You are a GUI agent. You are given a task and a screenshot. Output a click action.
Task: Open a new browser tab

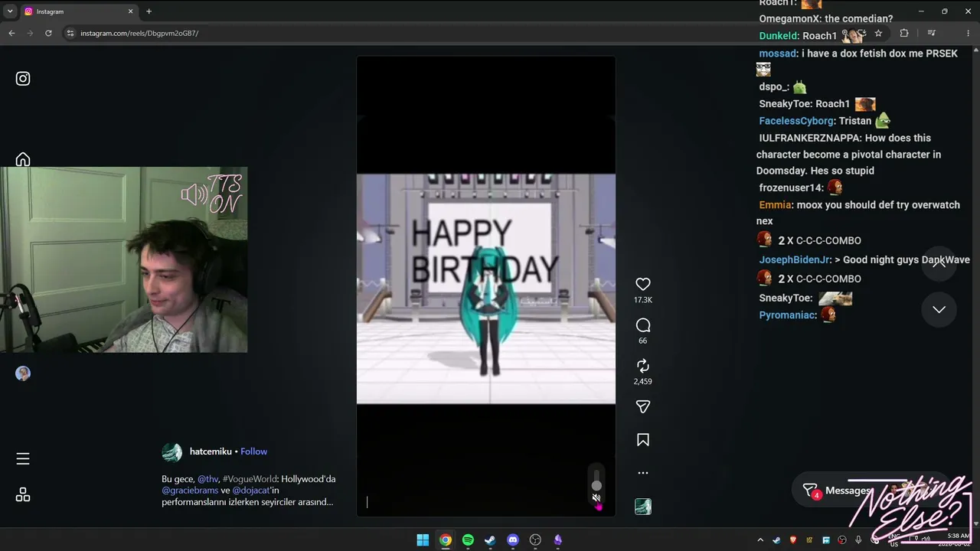(149, 11)
